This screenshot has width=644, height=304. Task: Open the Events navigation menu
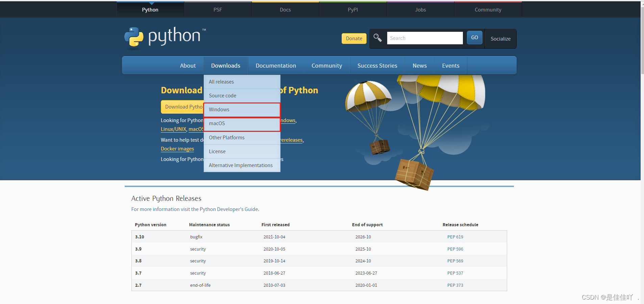click(451, 66)
